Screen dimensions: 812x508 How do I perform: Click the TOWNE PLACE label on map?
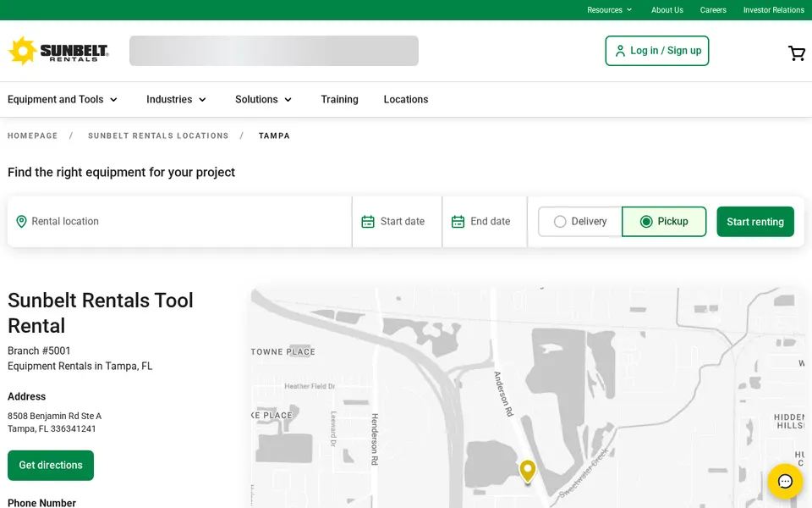tap(283, 352)
